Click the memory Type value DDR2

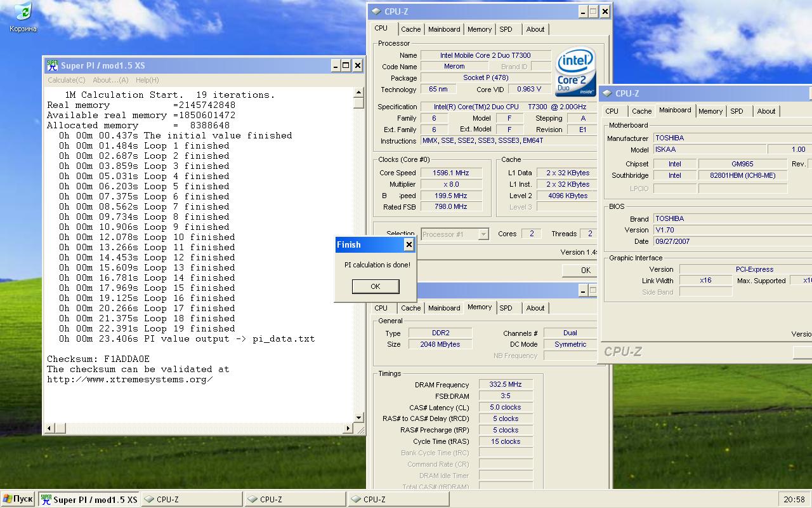coord(440,333)
